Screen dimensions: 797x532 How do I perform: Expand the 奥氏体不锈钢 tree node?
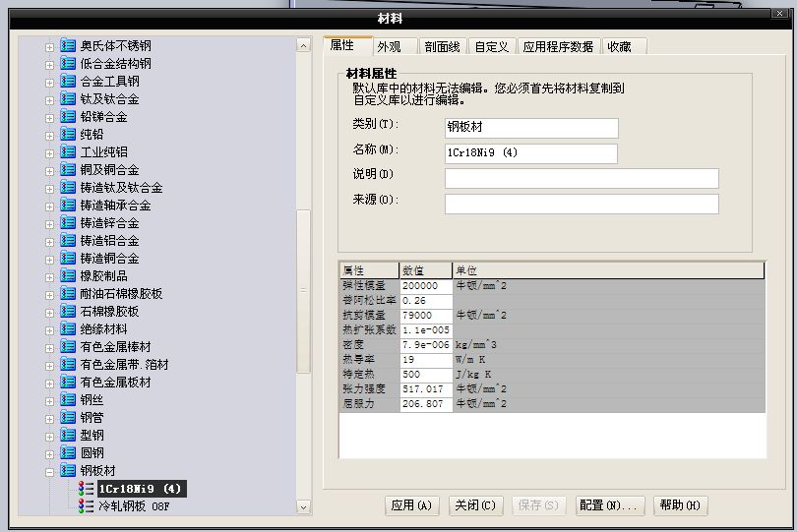point(49,47)
